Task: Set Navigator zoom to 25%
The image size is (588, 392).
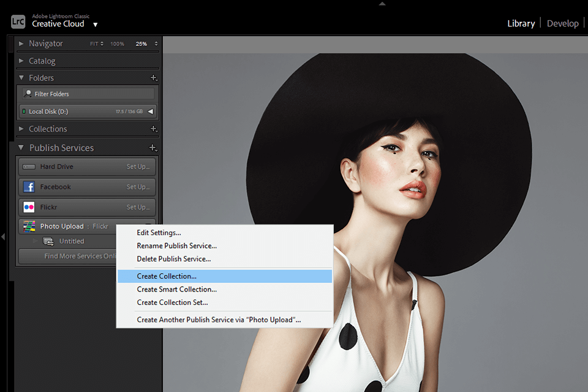Action: [141, 44]
